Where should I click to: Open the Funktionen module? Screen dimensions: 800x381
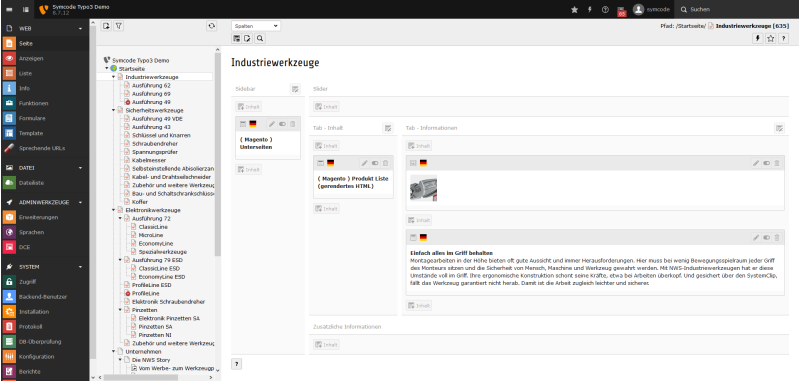[44, 103]
